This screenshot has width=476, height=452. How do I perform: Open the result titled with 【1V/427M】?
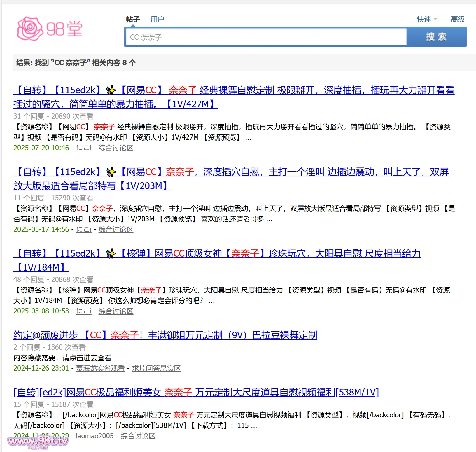point(233,90)
